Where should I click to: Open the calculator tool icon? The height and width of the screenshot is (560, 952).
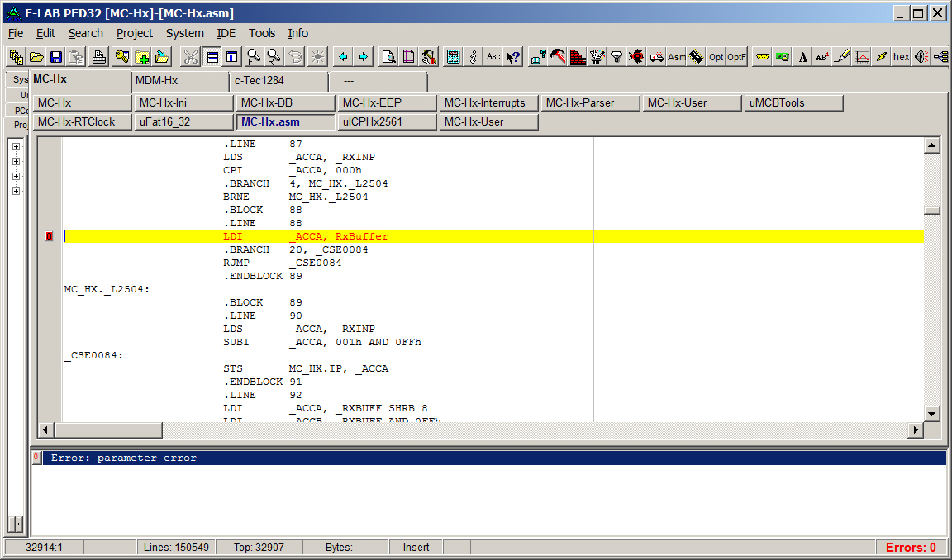[453, 57]
